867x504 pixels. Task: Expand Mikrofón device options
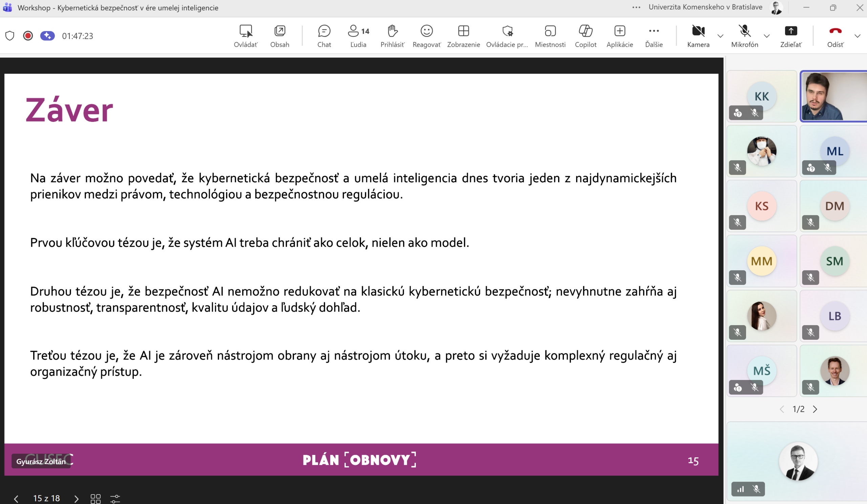tap(766, 36)
